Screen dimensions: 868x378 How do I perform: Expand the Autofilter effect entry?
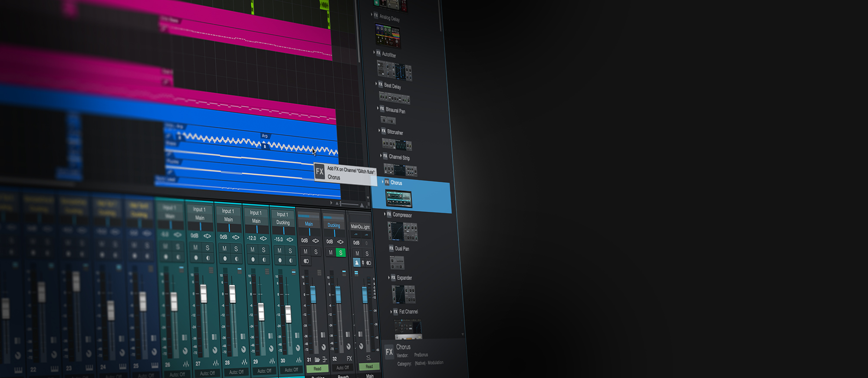pos(374,52)
